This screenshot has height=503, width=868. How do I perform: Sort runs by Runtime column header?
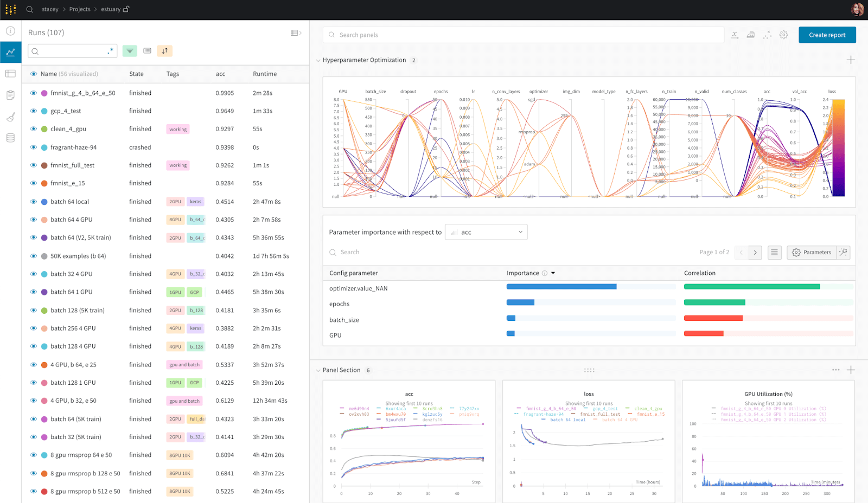265,74
